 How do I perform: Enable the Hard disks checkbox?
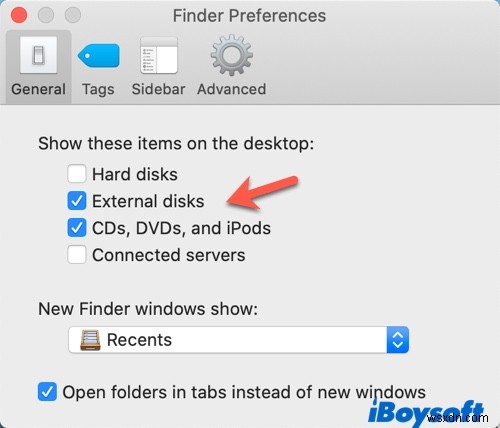(77, 174)
